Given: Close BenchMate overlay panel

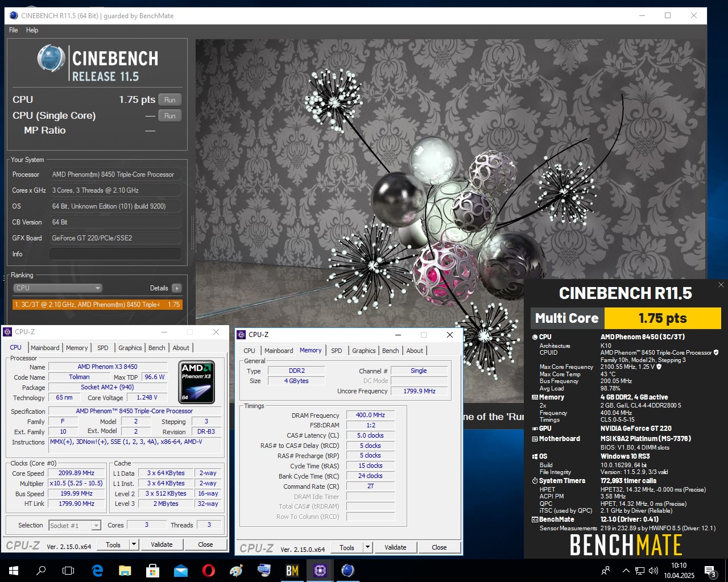Looking at the screenshot, I should pos(721,285).
